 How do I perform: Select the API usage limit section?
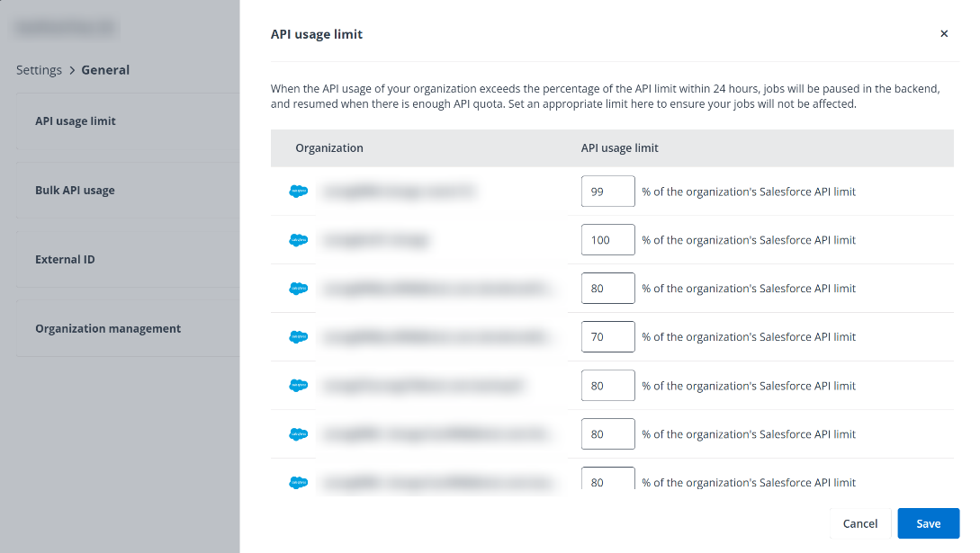[x=76, y=120]
